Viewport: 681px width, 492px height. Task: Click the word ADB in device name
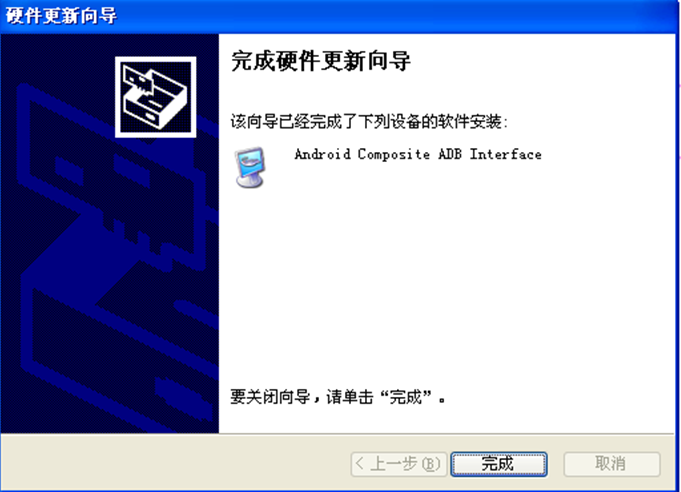coord(450,154)
